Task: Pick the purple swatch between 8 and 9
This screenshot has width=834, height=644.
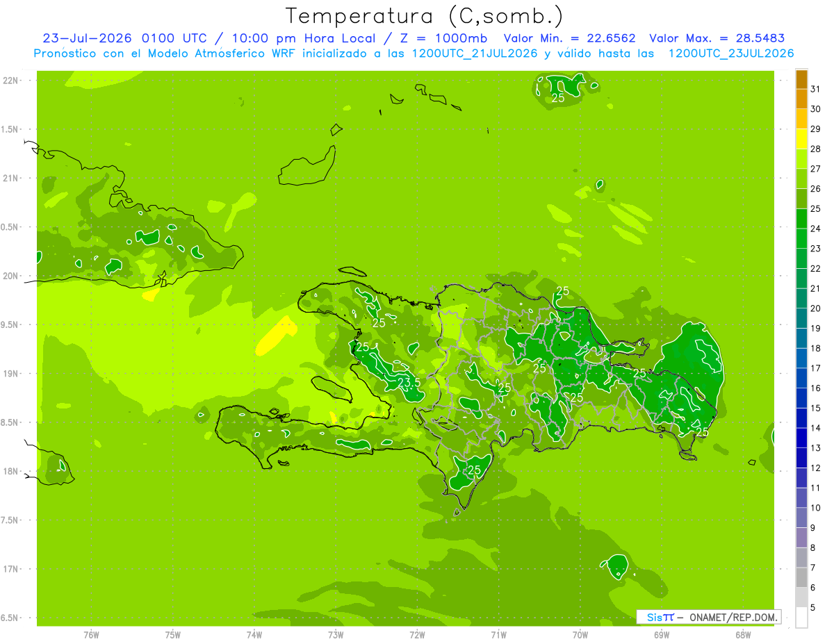Action: coord(801,538)
